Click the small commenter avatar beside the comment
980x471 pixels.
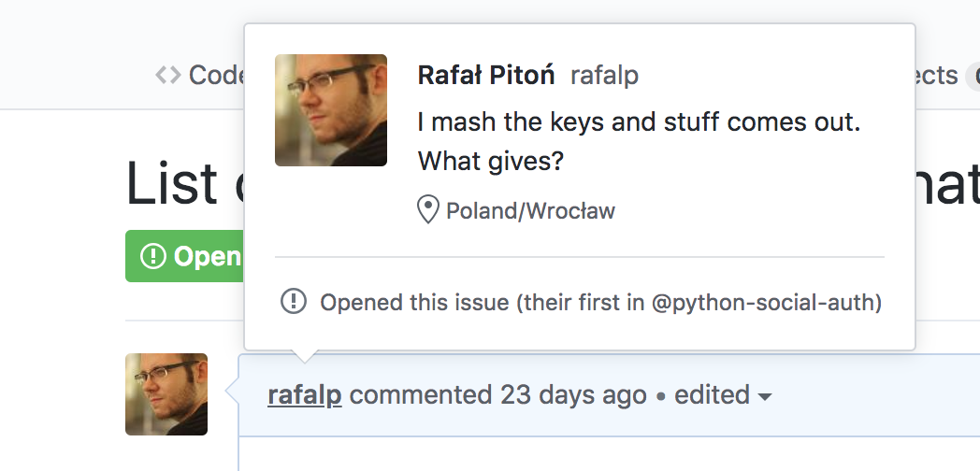pos(166,394)
